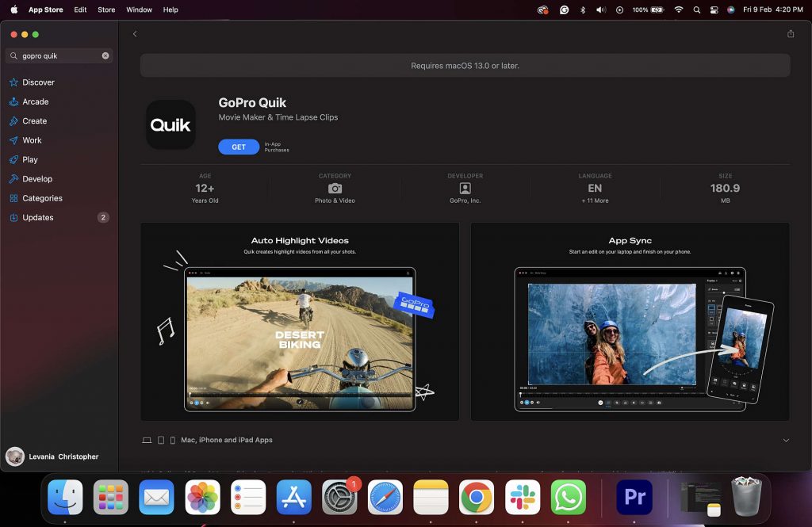
Task: Clear the gopro quik search text
Action: coord(105,56)
